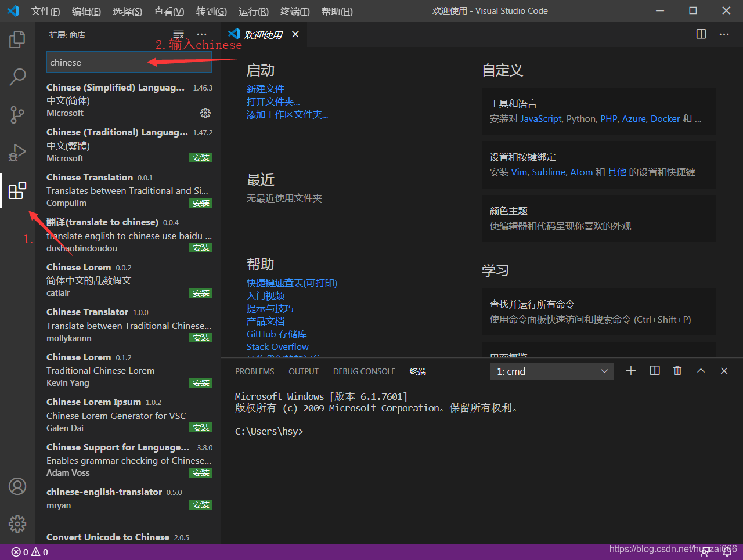Open 查找并运行所有命令 card
743x560 pixels.
coord(599,312)
